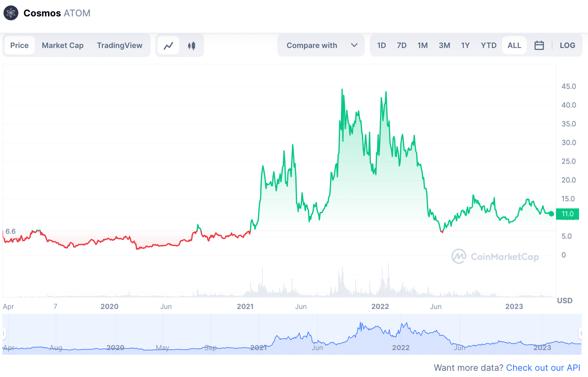Viewport: 588px width, 377px height.
Task: Click the Cosmos ATOM logo icon
Action: 11,13
